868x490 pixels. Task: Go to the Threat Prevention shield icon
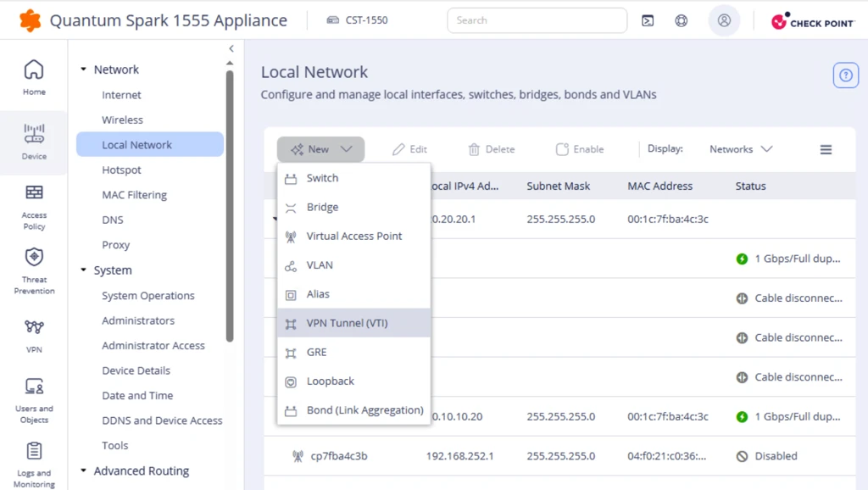[x=34, y=257]
